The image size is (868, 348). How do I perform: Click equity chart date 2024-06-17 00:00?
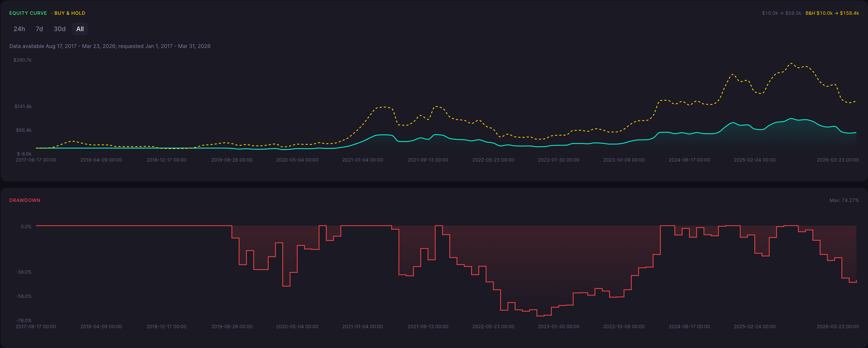(x=689, y=160)
